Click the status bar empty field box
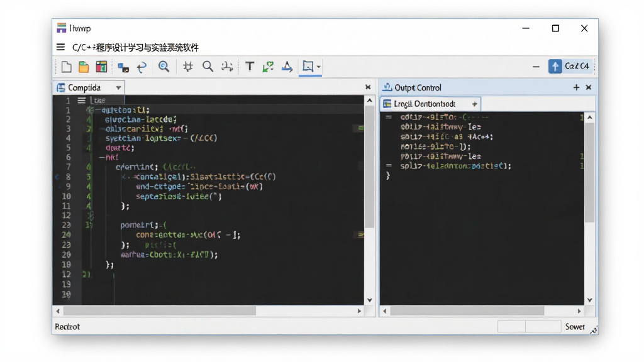The width and height of the screenshot is (644, 362). [x=530, y=327]
